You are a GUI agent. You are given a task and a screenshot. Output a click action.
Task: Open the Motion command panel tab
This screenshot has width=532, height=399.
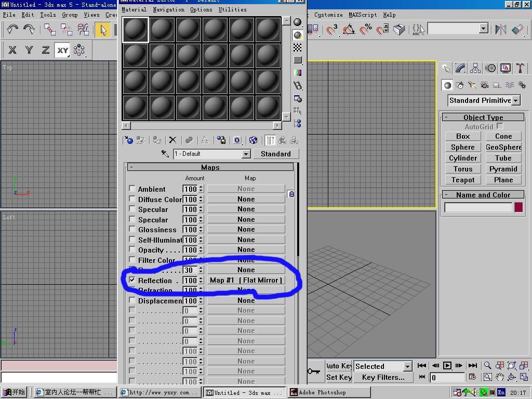(x=490, y=68)
